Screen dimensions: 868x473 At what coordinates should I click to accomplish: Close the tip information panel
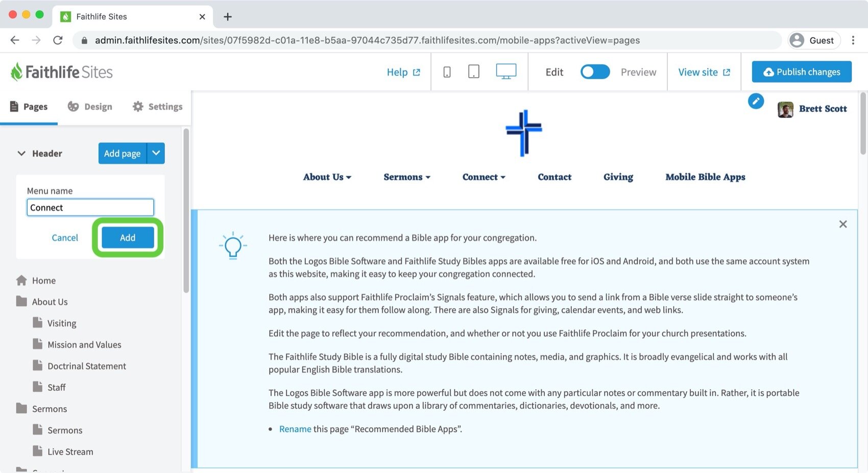pyautogui.click(x=843, y=224)
